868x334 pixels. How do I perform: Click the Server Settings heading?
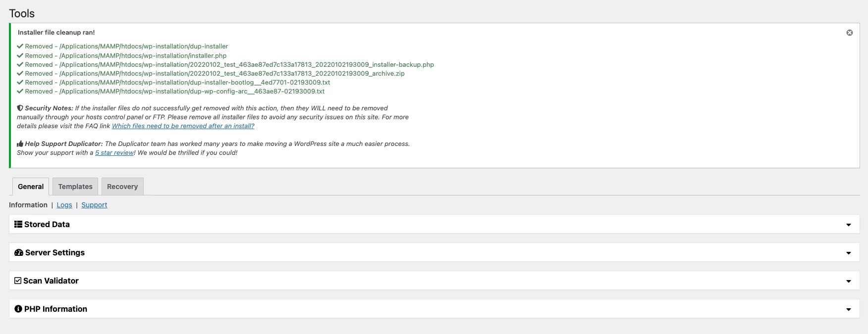(55, 252)
